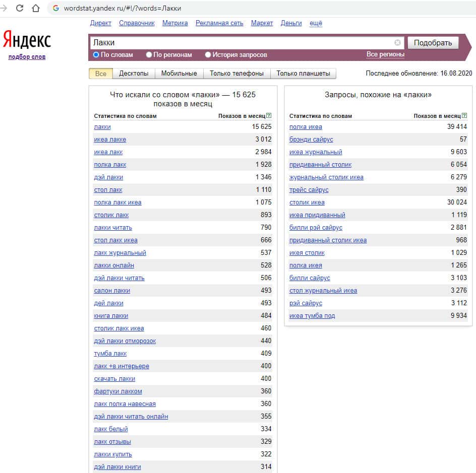
Task: Open the лакки keyword link
Action: [x=102, y=127]
